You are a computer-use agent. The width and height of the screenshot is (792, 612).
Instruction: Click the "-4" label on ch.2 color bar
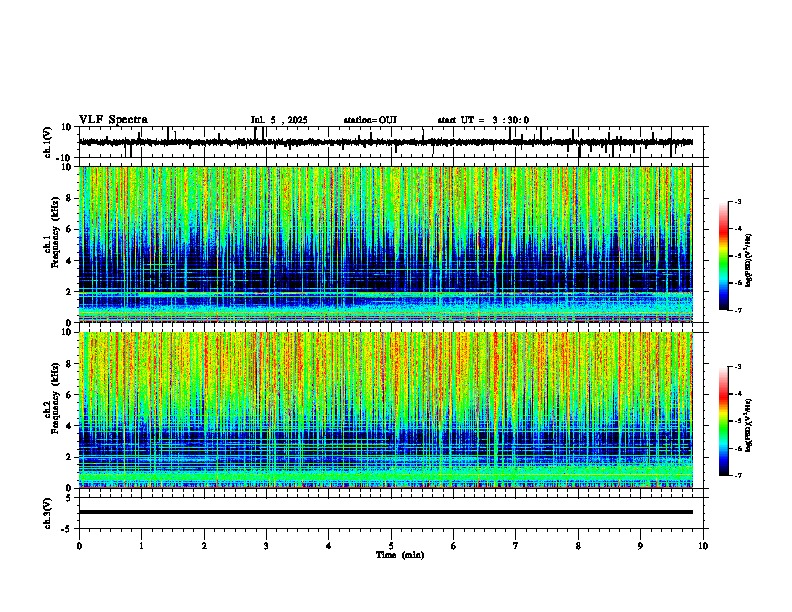pyautogui.click(x=737, y=393)
